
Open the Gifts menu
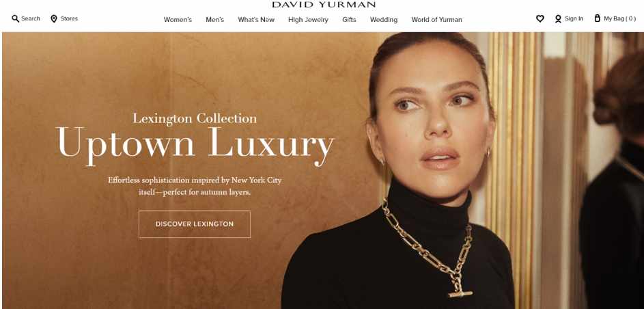tap(349, 19)
